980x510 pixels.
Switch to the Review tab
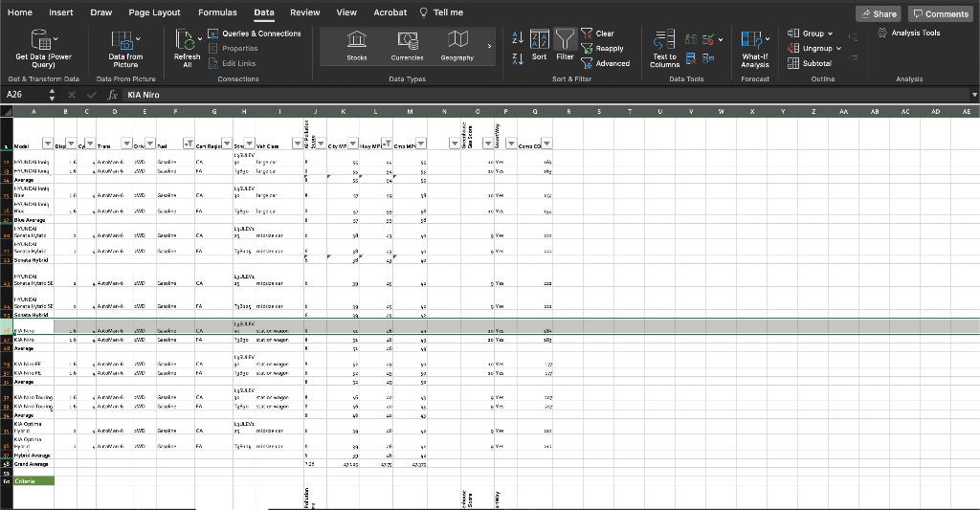point(305,12)
